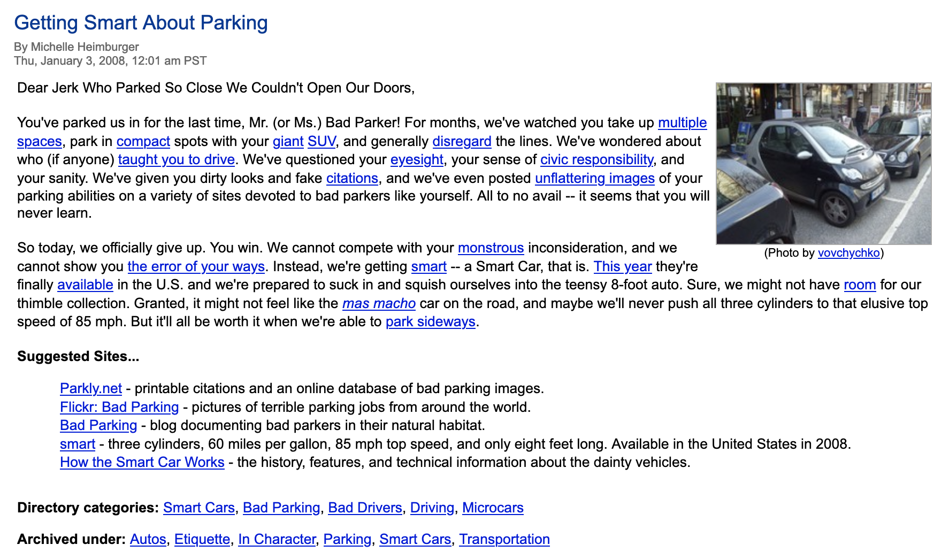This screenshot has height=560, width=949.
Task: Open the 'mas macho' italic link
Action: pos(379,303)
